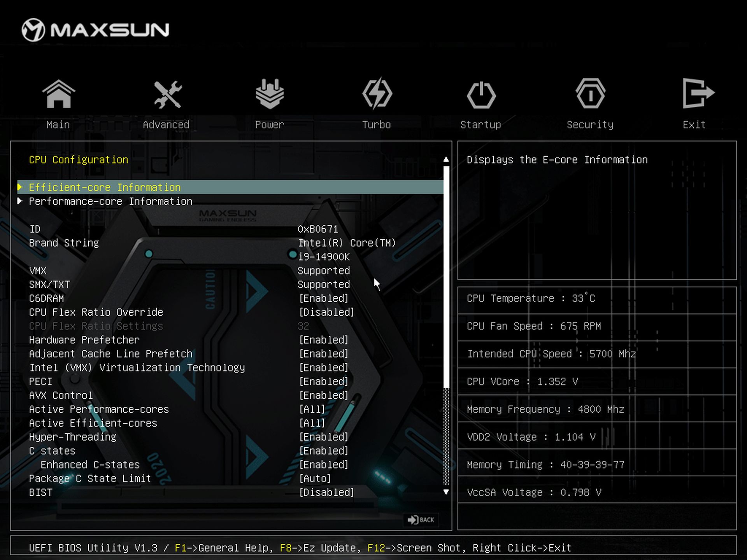747x560 pixels.
Task: Click scrollbar down arrow in settings list
Action: [446, 492]
